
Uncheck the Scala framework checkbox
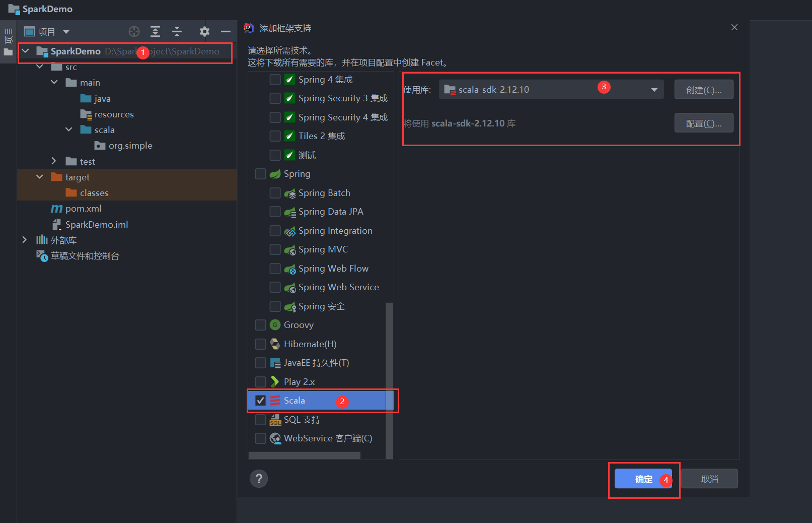pyautogui.click(x=260, y=401)
